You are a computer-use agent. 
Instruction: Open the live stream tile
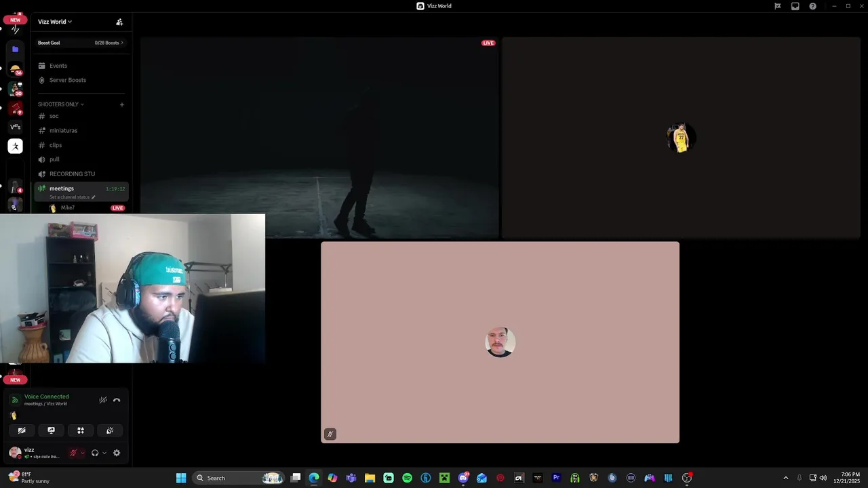(319, 138)
